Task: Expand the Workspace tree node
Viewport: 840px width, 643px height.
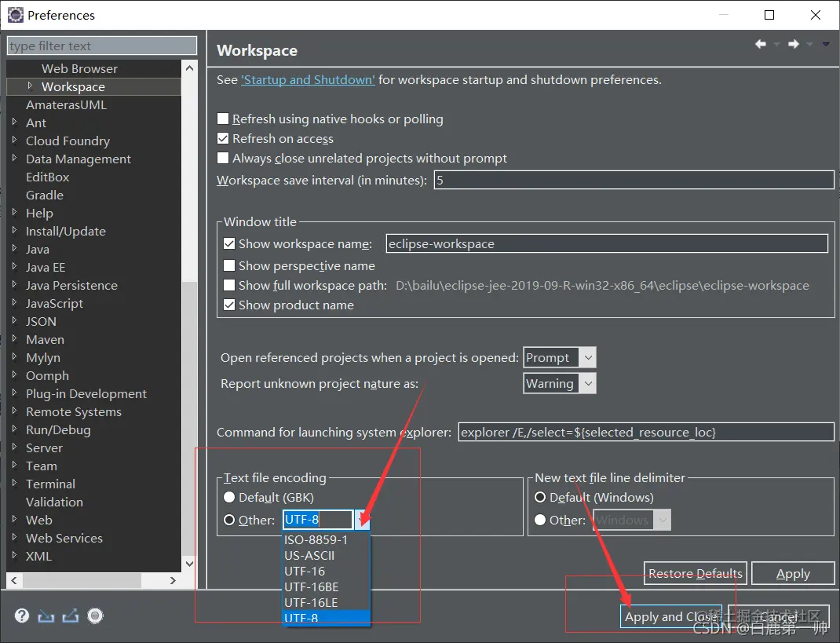Action: (30, 86)
